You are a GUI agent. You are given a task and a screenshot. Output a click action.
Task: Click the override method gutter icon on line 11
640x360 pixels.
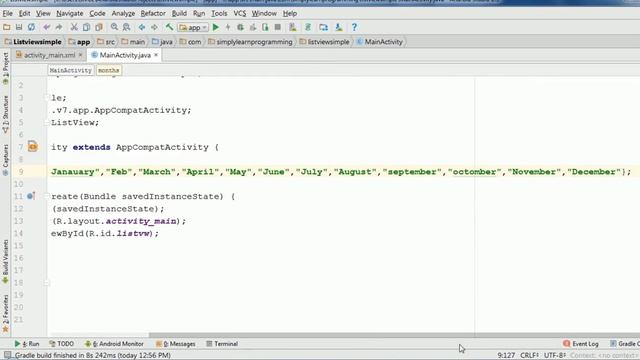click(31, 196)
